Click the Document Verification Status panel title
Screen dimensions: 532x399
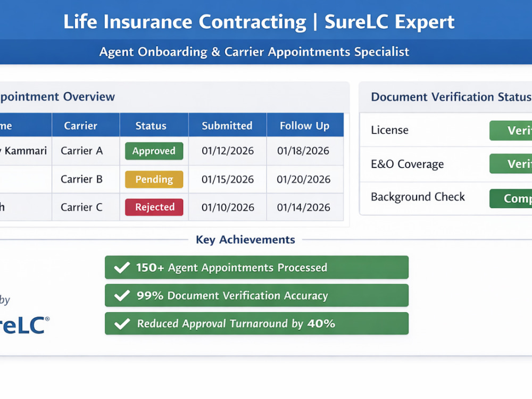(x=451, y=97)
